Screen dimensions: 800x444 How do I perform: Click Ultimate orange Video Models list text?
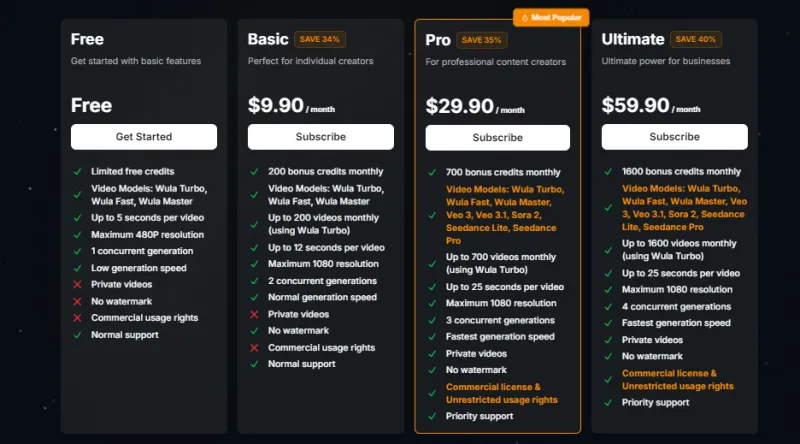pyautogui.click(x=683, y=207)
